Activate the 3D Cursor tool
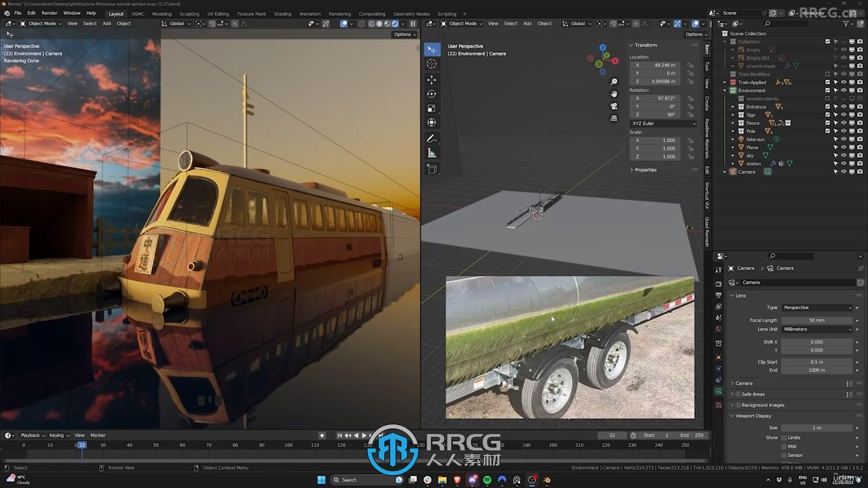Image resolution: width=868 pixels, height=488 pixels. (x=432, y=64)
